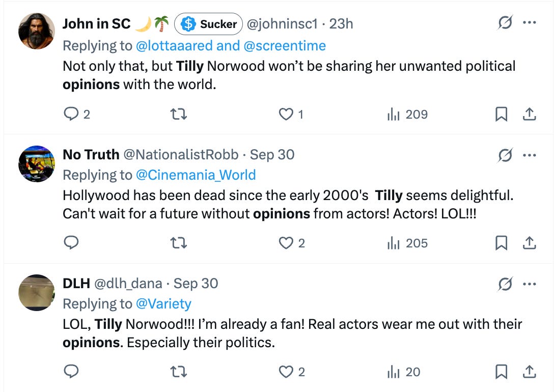Open replies to No Truth's tweet
554x392 pixels.
(71, 243)
